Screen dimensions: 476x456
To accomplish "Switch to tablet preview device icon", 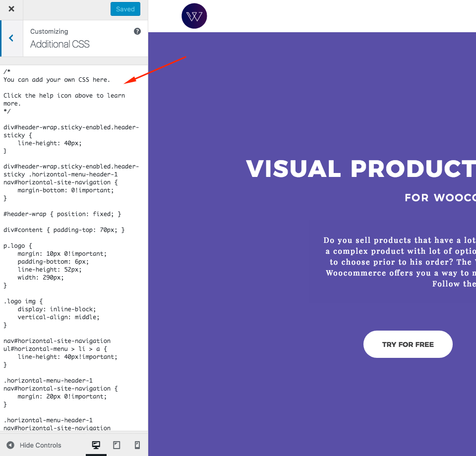I will pyautogui.click(x=117, y=445).
